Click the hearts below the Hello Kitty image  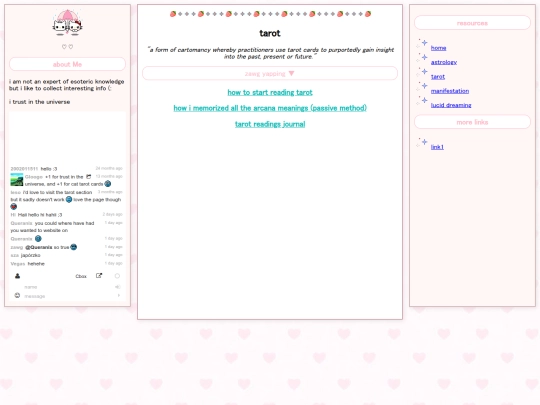tap(68, 46)
